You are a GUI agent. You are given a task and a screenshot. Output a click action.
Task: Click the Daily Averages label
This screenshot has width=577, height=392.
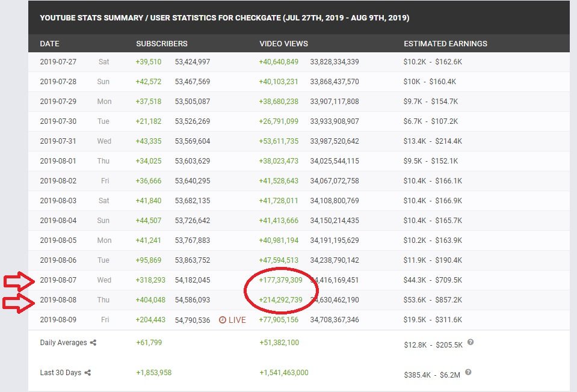(x=63, y=343)
